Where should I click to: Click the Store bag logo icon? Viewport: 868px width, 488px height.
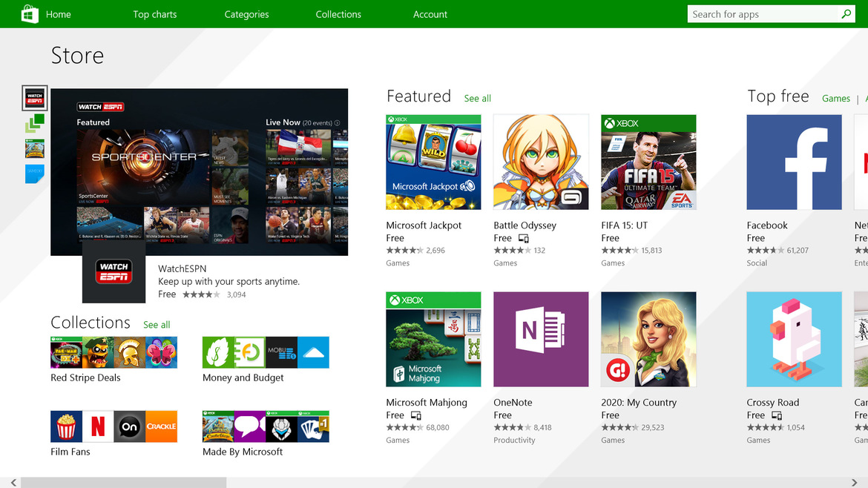(x=30, y=14)
